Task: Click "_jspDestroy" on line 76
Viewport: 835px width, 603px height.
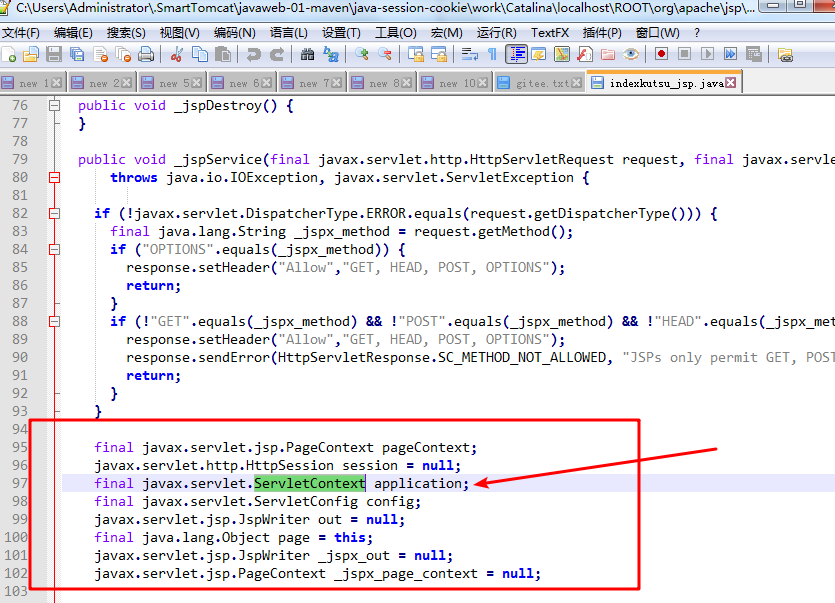Action: (x=218, y=105)
